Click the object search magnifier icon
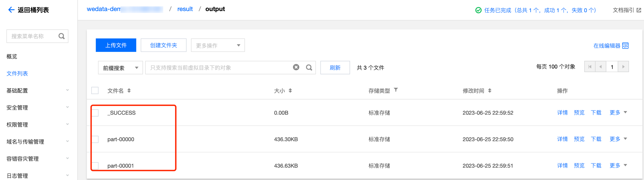644x180 pixels. (309, 68)
